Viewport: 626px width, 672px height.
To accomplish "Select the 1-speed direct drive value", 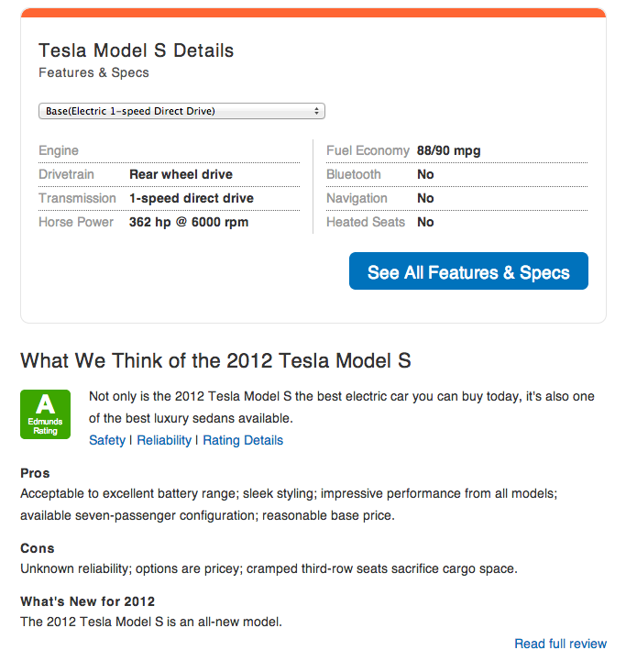I will [x=192, y=198].
